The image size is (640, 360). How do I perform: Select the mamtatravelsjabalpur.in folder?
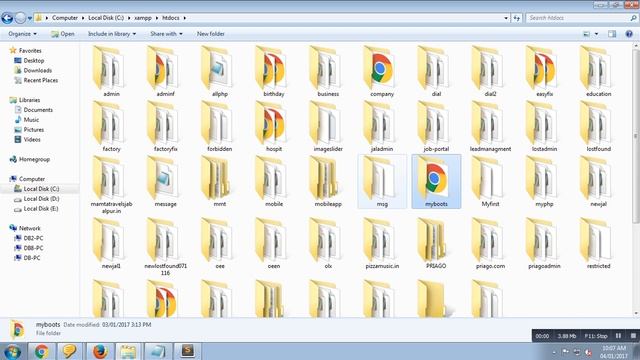tap(111, 185)
